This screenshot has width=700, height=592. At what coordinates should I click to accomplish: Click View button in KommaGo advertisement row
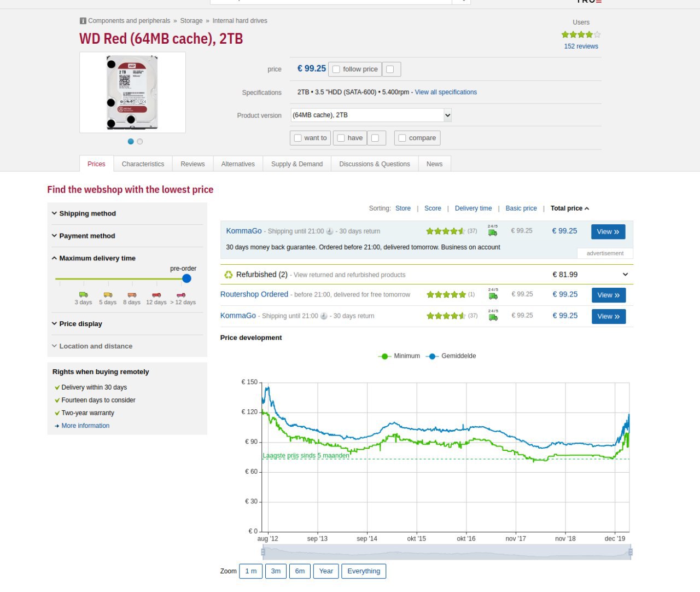click(608, 232)
